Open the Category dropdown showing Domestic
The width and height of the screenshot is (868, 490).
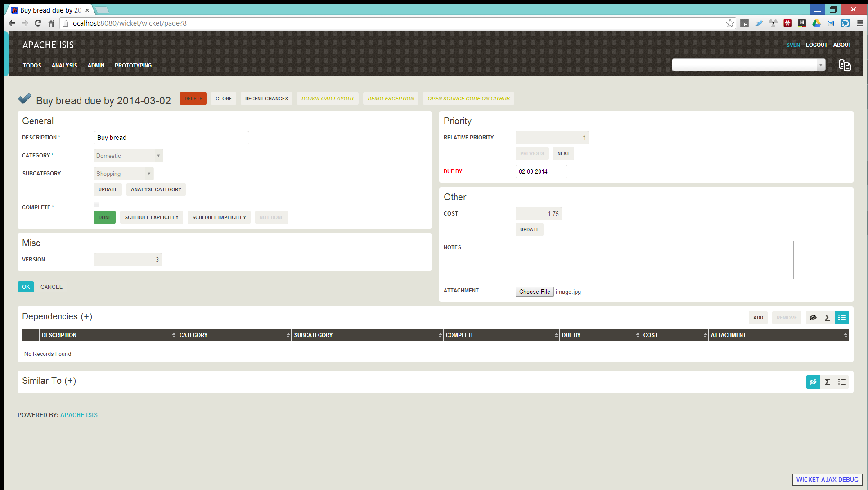(128, 156)
